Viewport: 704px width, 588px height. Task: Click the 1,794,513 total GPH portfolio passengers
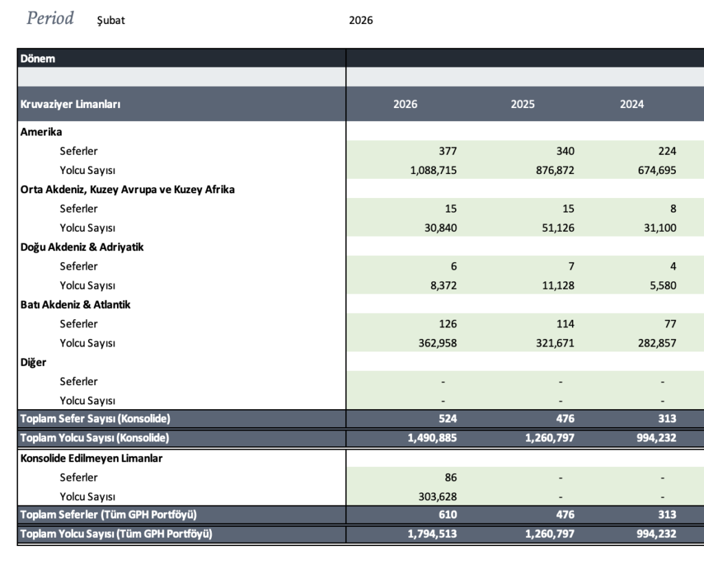(x=433, y=534)
